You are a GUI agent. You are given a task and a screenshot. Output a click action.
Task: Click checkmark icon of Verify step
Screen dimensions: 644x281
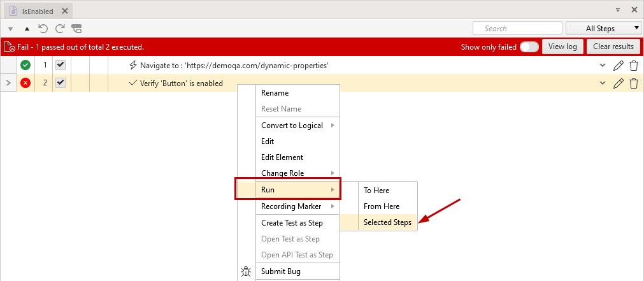pos(132,83)
